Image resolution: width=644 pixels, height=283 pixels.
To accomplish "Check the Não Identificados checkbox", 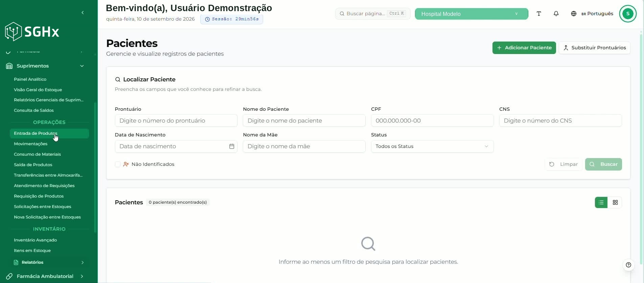I will (118, 164).
